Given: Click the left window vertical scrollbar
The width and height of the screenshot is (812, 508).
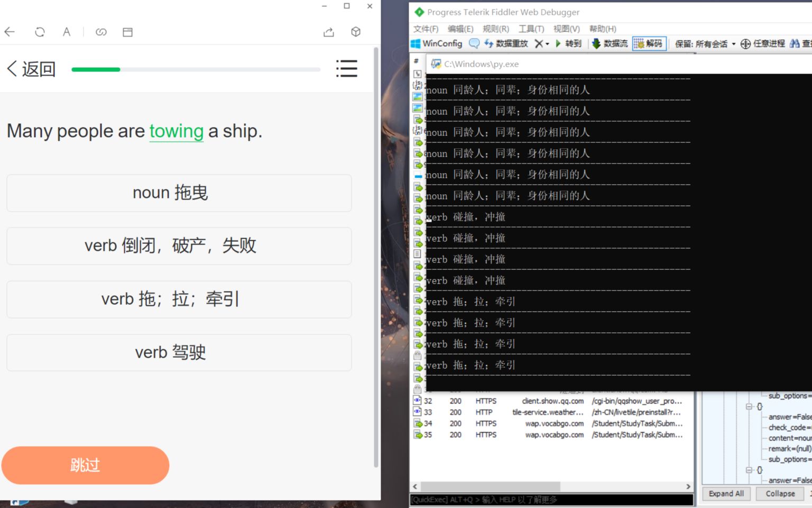Looking at the screenshot, I should click(376, 257).
